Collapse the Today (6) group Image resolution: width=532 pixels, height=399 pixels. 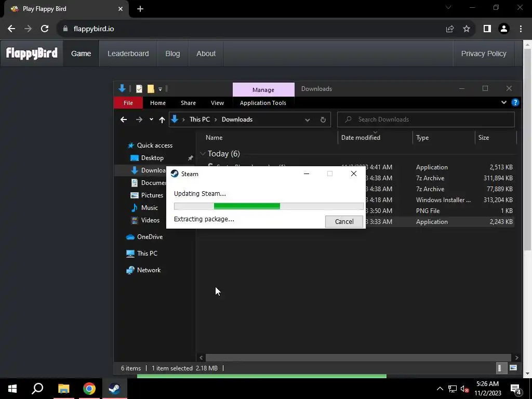203,154
